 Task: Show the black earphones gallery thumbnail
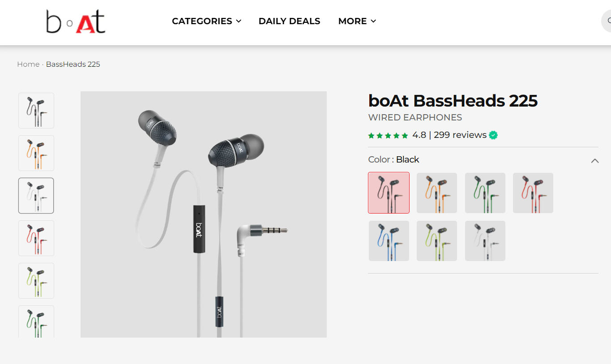36,111
